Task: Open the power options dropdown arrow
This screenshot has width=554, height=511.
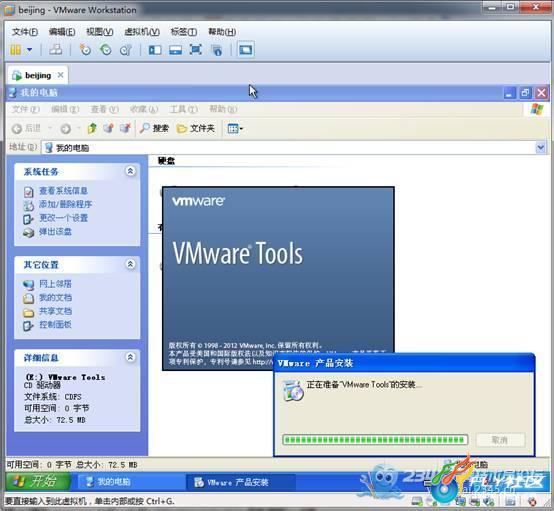Action: 29,50
